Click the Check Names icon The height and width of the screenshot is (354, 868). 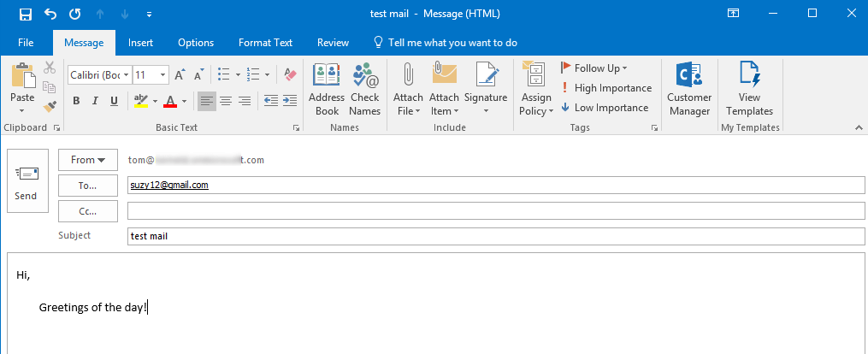(365, 89)
